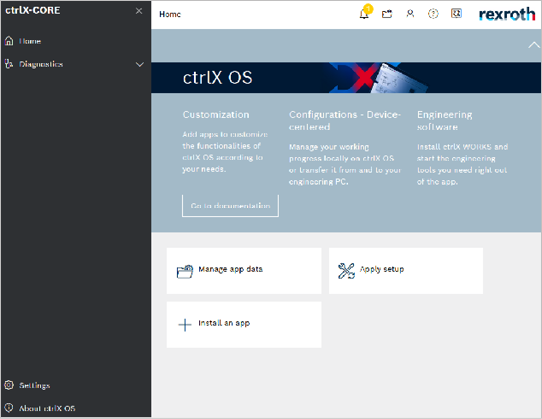Collapse the banner with the up chevron

coord(534,45)
